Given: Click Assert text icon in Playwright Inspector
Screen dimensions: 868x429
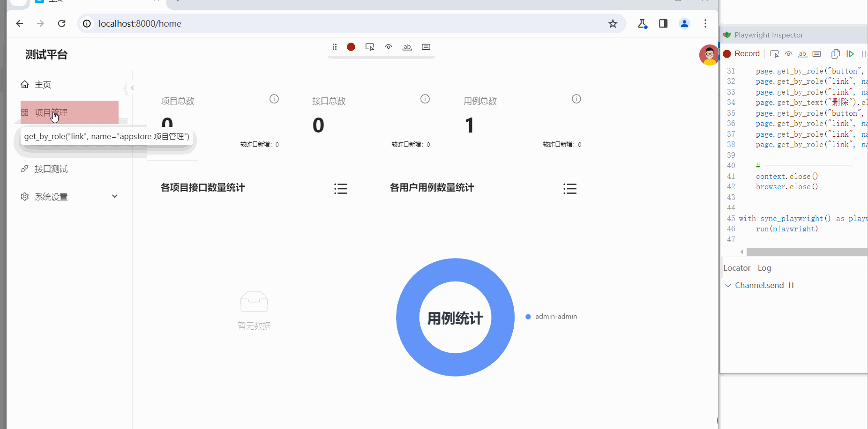Looking at the screenshot, I should point(802,54).
